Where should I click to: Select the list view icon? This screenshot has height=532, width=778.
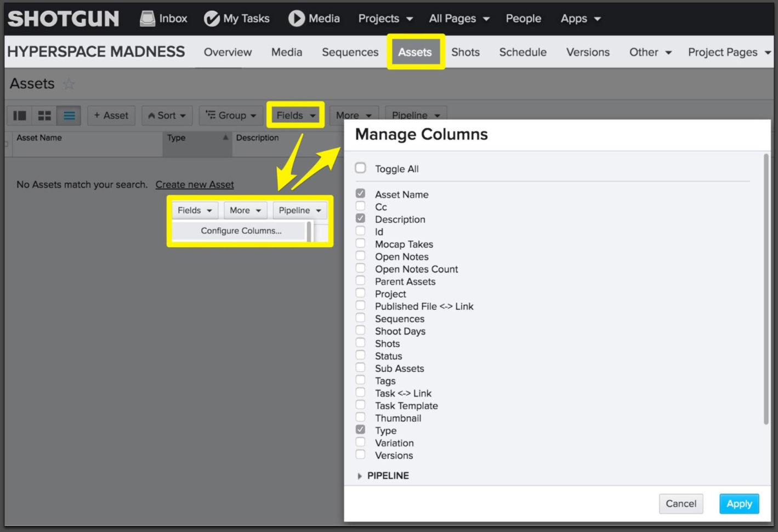pos(69,115)
